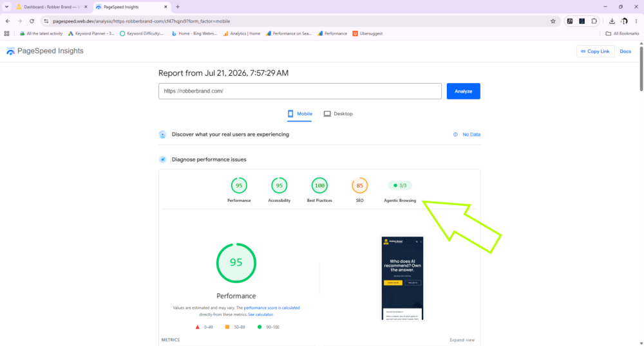Reload the page with the refresh icon
Screen dimensions: 644x346
click(32, 21)
